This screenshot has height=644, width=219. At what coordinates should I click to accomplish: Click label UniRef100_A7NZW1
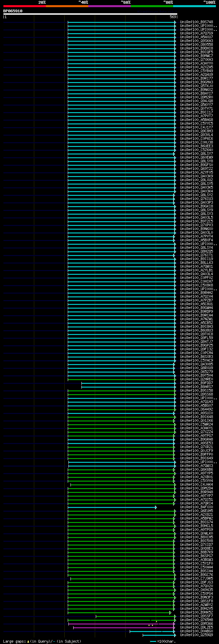tap(196, 319)
